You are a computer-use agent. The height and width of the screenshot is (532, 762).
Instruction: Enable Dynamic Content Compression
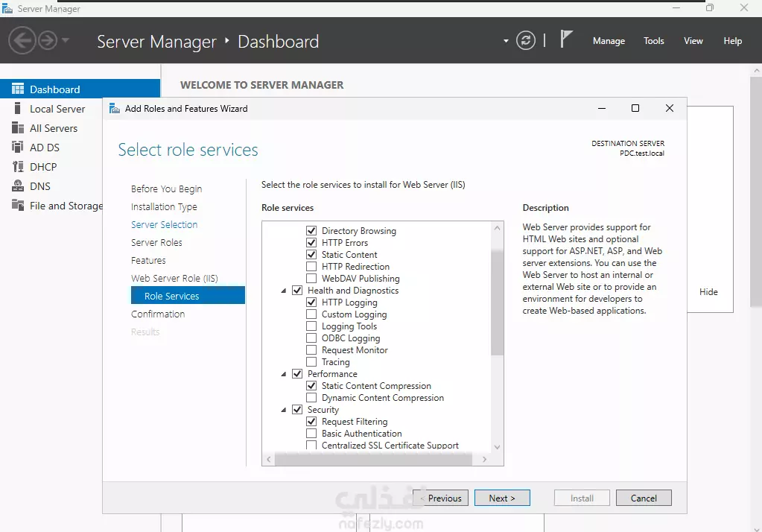point(311,397)
